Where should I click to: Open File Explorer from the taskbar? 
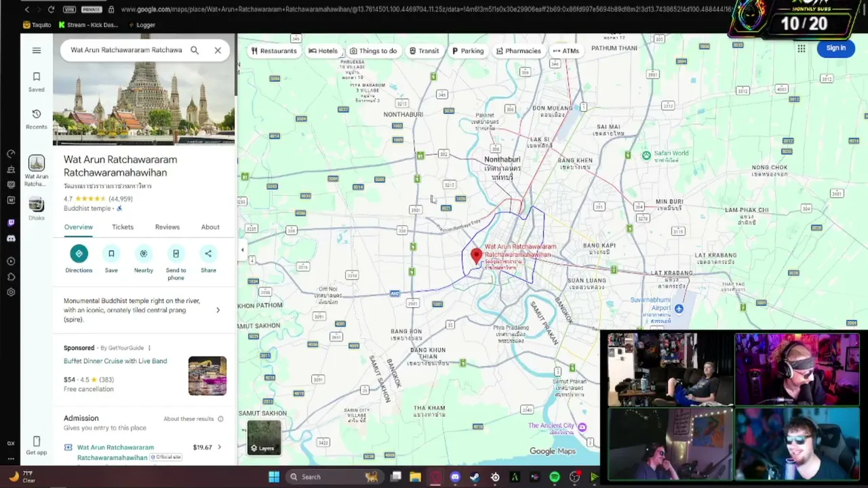pyautogui.click(x=415, y=477)
